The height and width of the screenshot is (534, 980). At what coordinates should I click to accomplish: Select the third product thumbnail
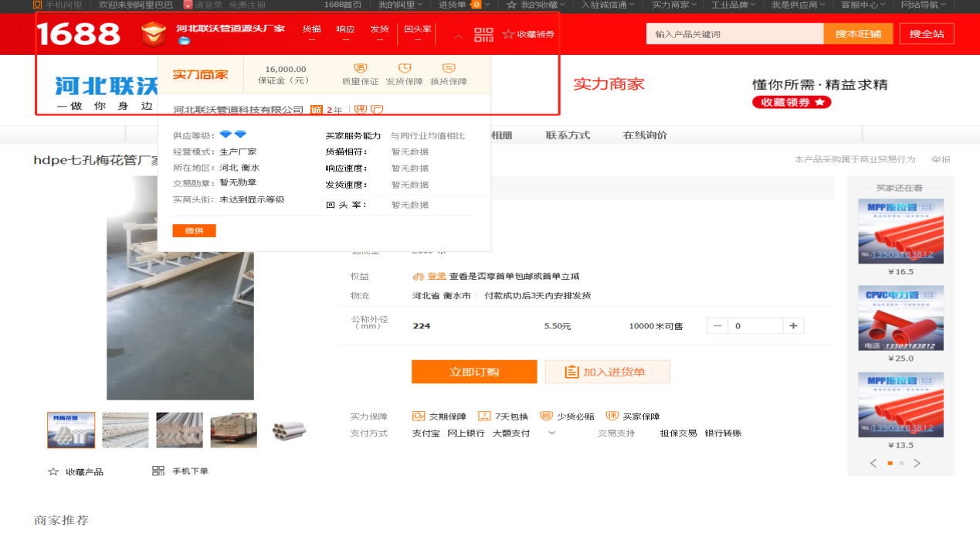(x=179, y=430)
